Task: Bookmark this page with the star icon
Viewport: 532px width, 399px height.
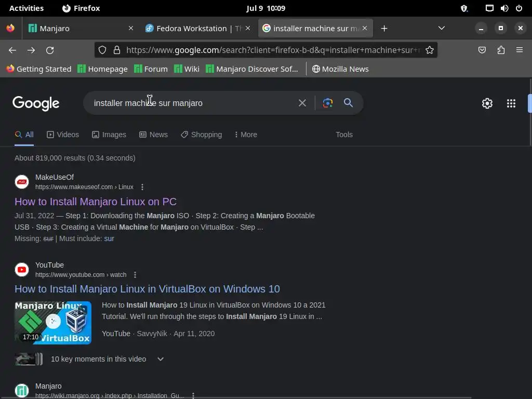Action: tap(430, 50)
